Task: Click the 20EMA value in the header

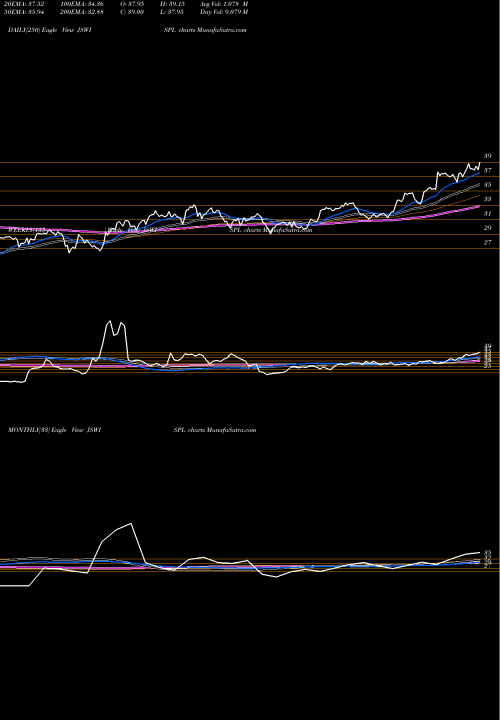Action: (24, 4)
